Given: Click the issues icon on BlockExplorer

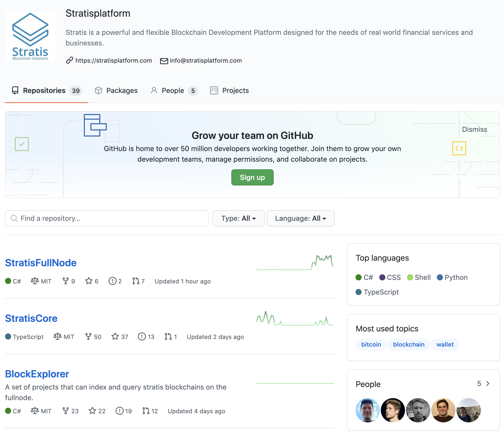Looking at the screenshot, I should click(119, 411).
